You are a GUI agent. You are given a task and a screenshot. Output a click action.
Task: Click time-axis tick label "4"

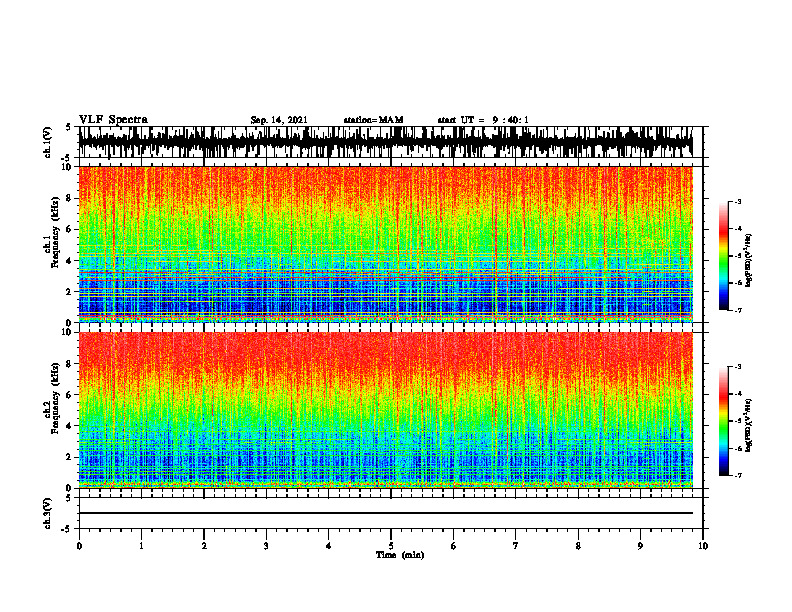(328, 546)
